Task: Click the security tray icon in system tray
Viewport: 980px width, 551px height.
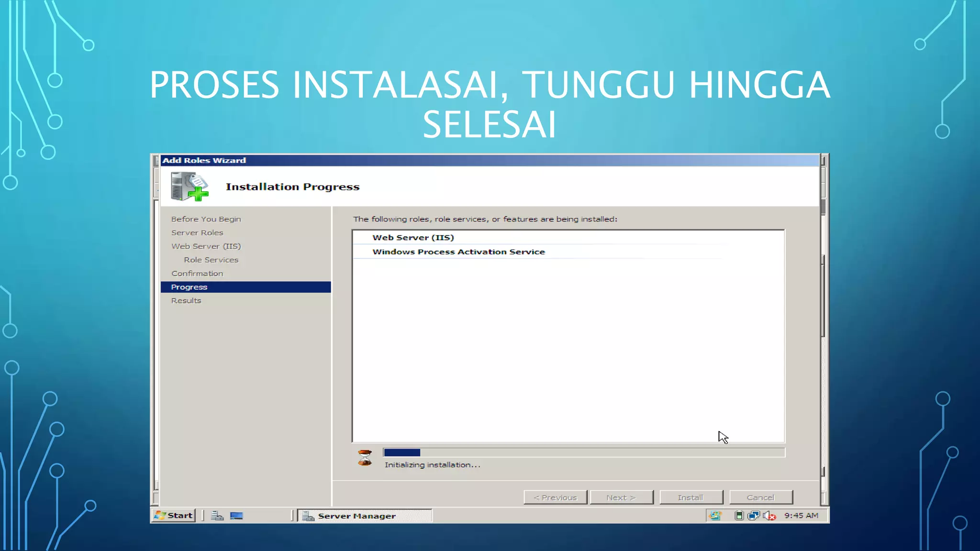Action: click(x=715, y=516)
